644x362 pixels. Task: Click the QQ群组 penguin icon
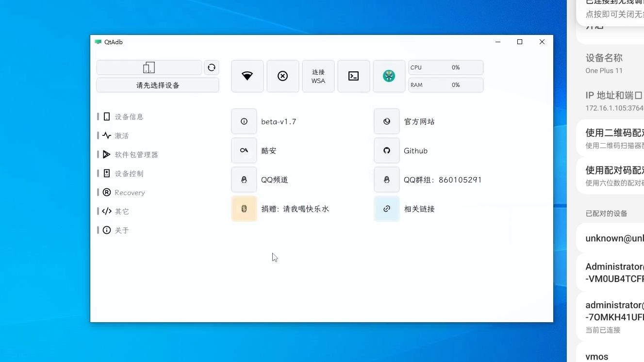(387, 180)
